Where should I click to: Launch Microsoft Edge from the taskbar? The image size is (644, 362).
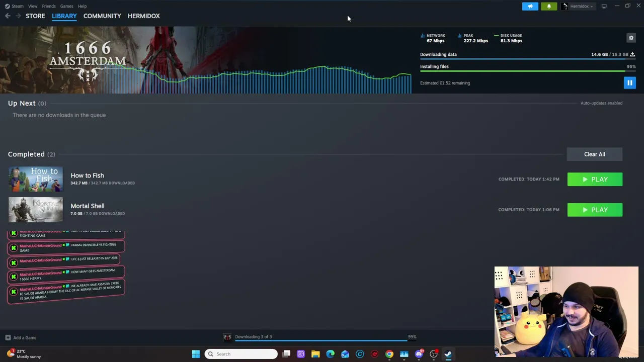pyautogui.click(x=330, y=354)
